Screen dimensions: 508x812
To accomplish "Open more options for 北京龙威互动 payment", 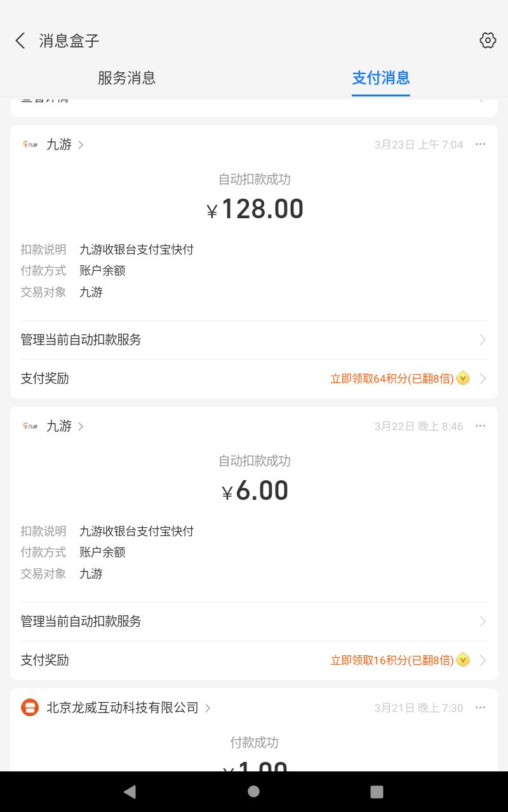I will click(x=480, y=708).
